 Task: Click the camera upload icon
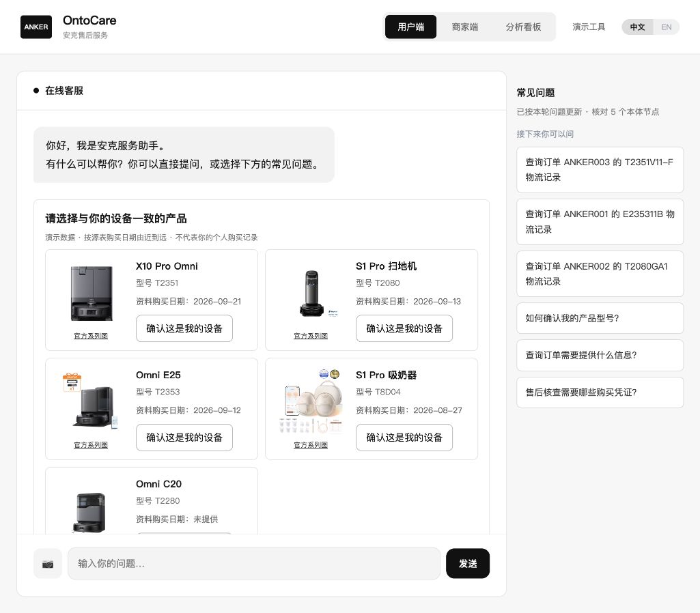pyautogui.click(x=48, y=564)
